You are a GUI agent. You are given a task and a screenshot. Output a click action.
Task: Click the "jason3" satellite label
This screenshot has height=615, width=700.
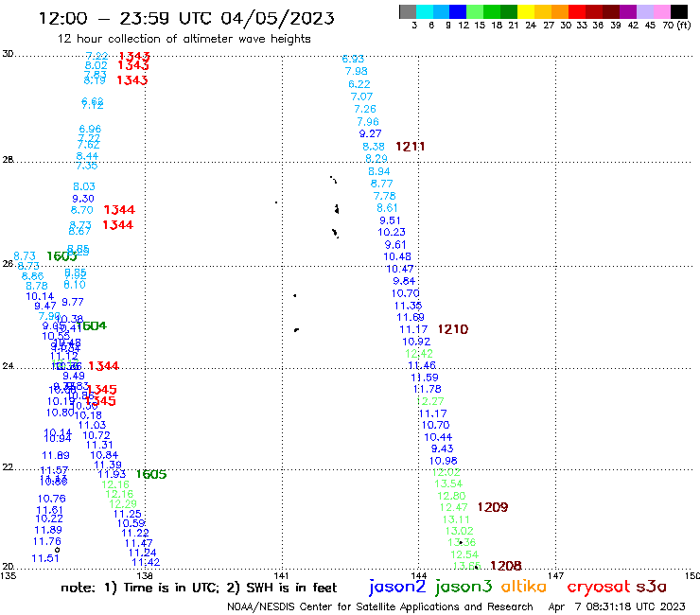click(x=464, y=587)
